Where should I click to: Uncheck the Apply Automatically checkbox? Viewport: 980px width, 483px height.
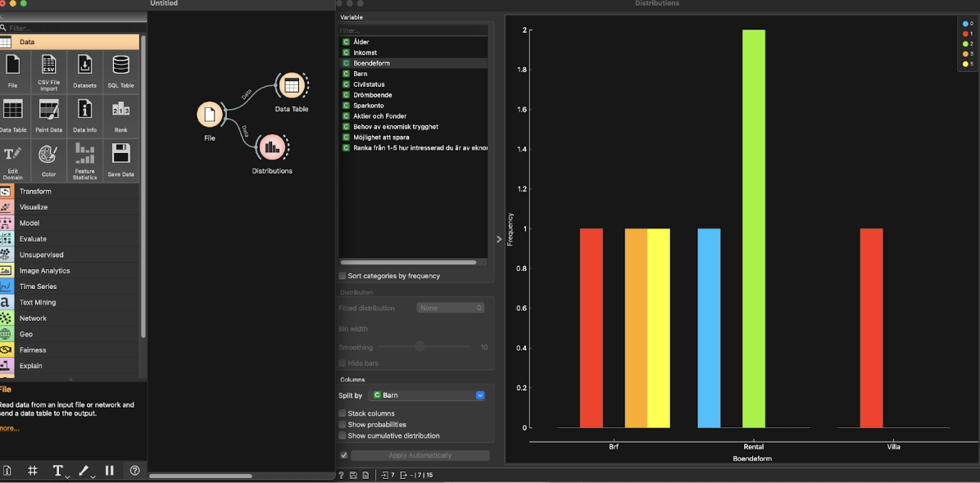343,455
